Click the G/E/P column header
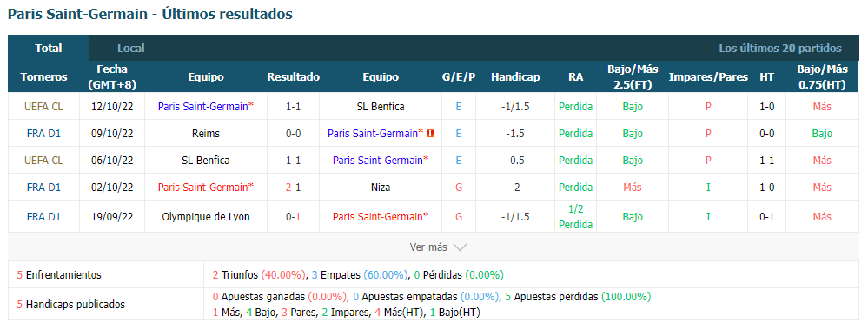 pyautogui.click(x=459, y=77)
